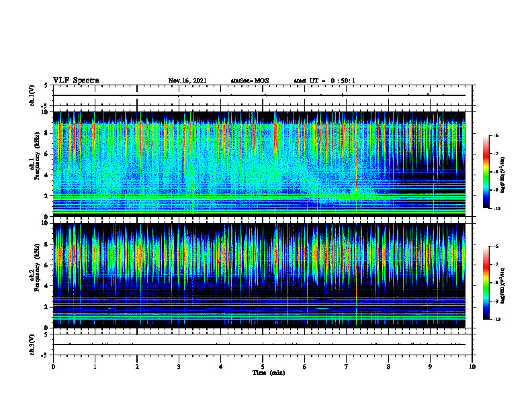Image resolution: width=532 pixels, height=411 pixels.
Task: Click the "6" kHz tick on the ch.2 frequency axis
Action: tap(46, 265)
